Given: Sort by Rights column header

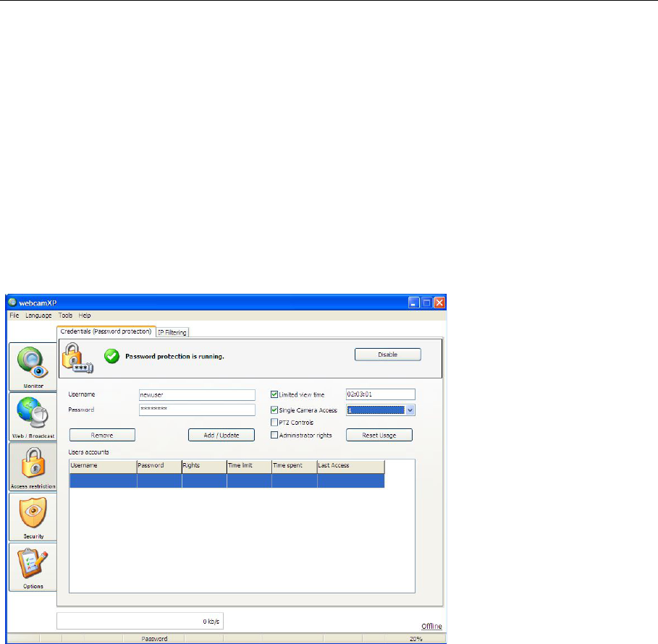Looking at the screenshot, I should pyautogui.click(x=204, y=467).
